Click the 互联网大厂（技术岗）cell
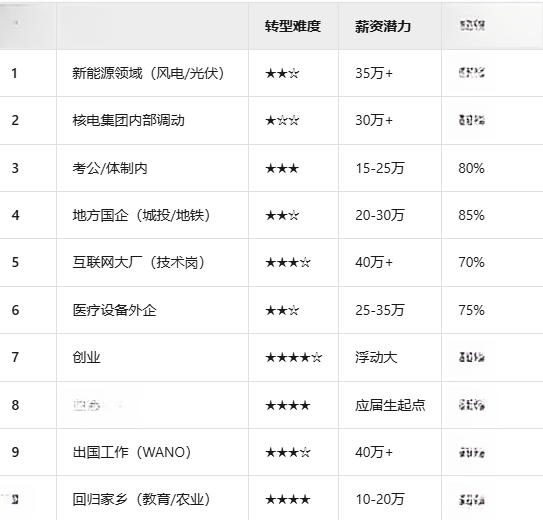543x520 pixels. click(x=152, y=262)
